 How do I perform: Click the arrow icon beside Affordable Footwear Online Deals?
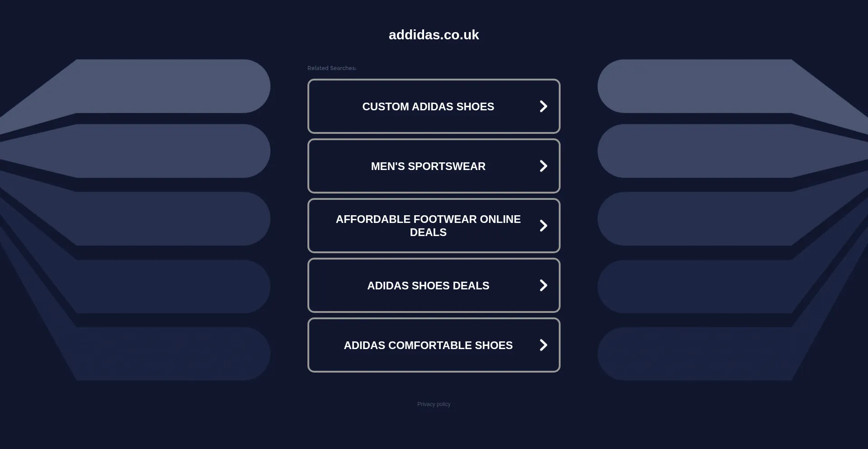(x=543, y=225)
